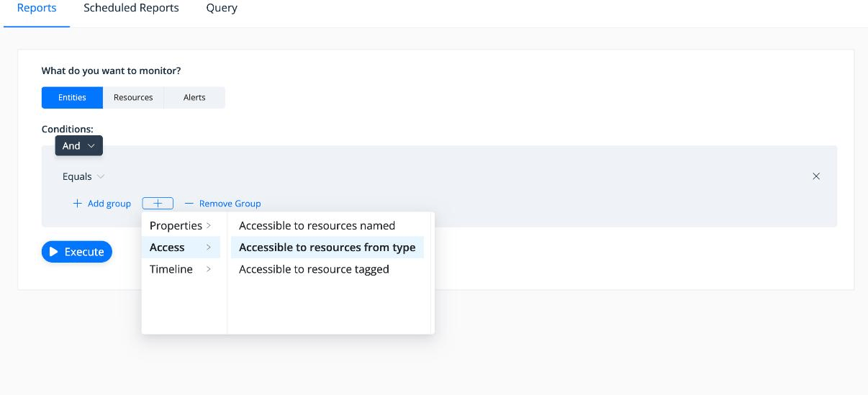This screenshot has height=395, width=868.
Task: Open the Equals condition dropdown
Action: point(83,176)
